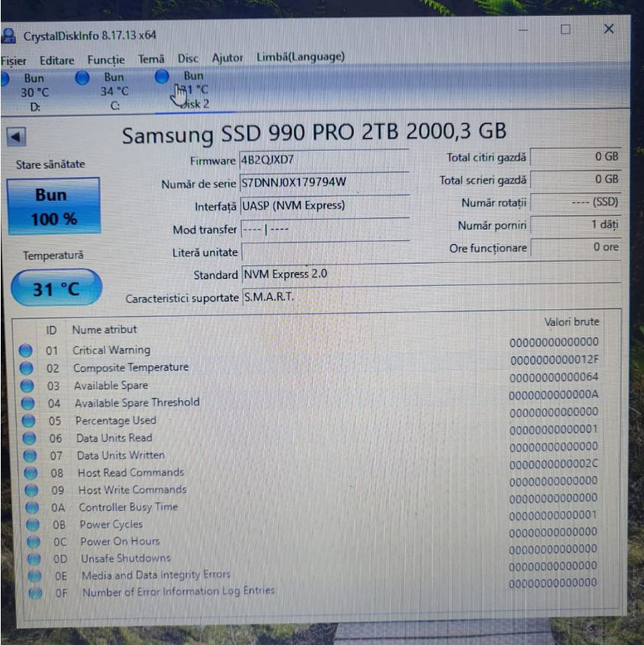Click the status icon for Data Units Read
The height and width of the screenshot is (645, 644).
tap(30, 439)
